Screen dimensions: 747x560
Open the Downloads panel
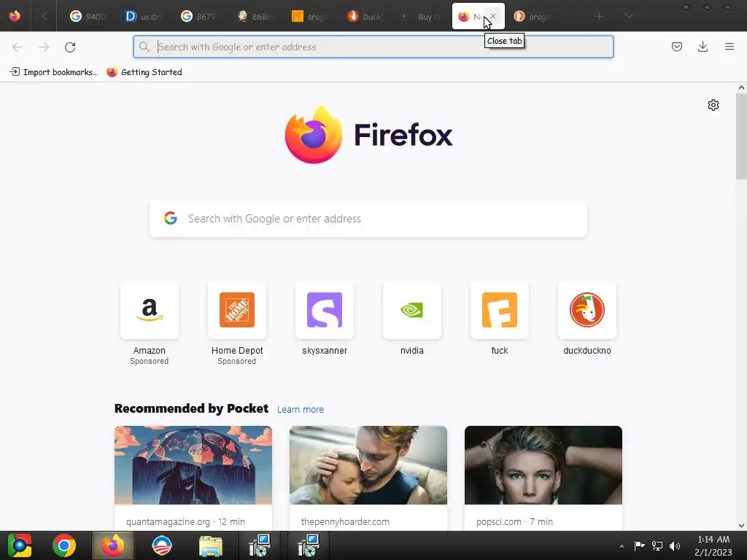(703, 47)
